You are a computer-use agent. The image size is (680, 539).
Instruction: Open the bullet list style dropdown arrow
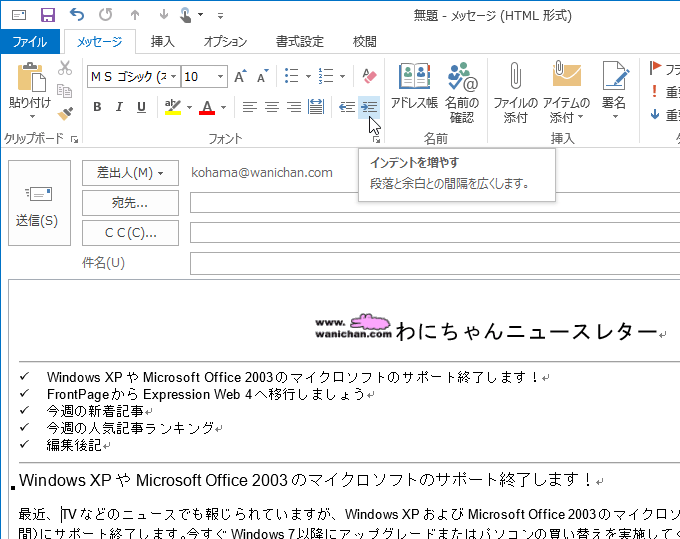[x=308, y=76]
